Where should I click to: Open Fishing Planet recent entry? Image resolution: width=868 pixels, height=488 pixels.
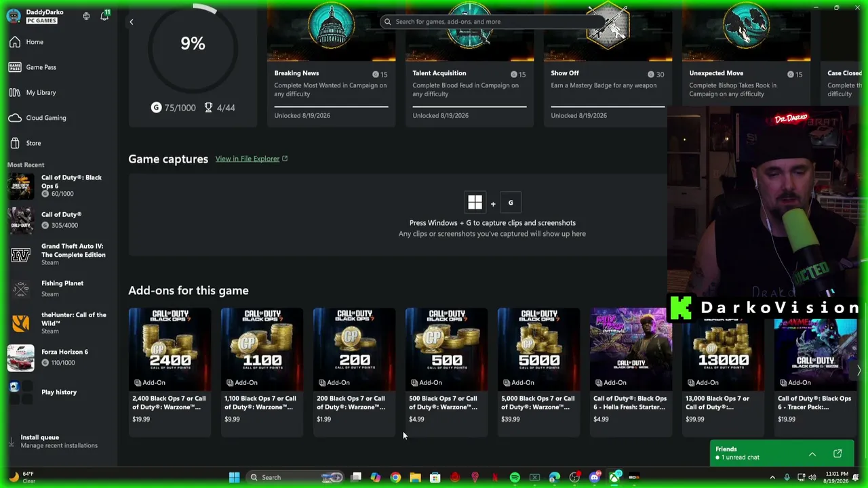point(58,289)
